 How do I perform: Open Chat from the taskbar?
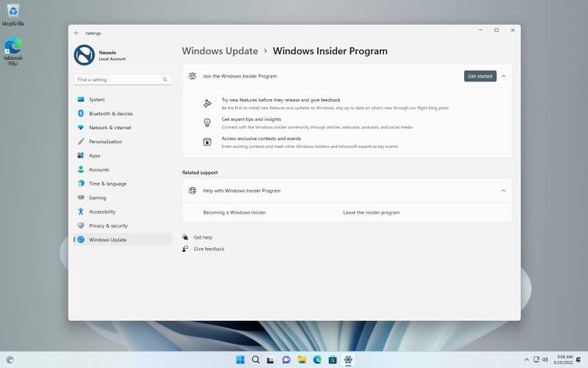coord(286,359)
